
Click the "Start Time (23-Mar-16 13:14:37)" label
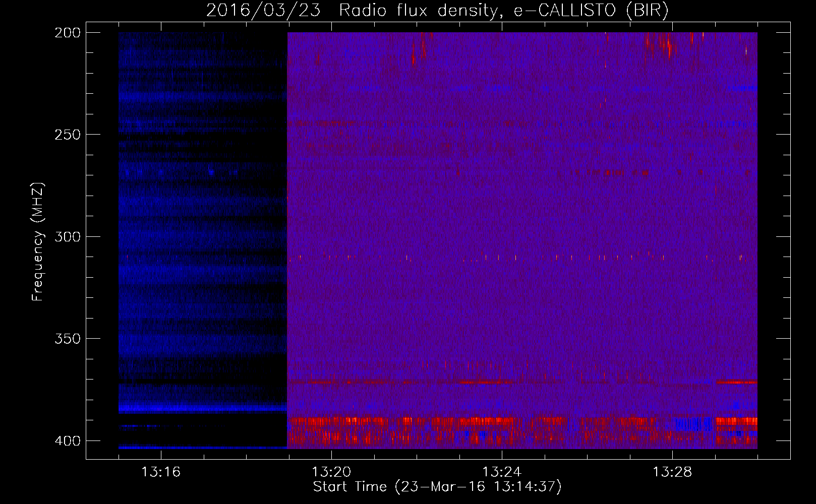[437, 487]
